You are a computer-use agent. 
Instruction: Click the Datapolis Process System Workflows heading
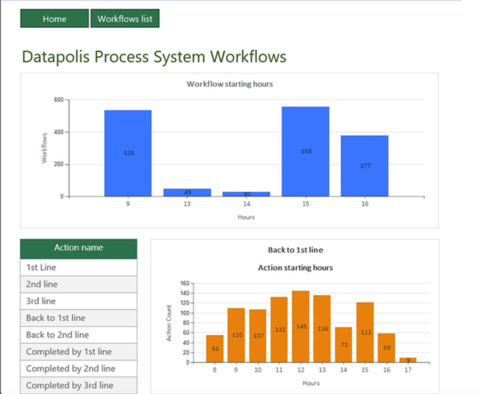pos(154,57)
